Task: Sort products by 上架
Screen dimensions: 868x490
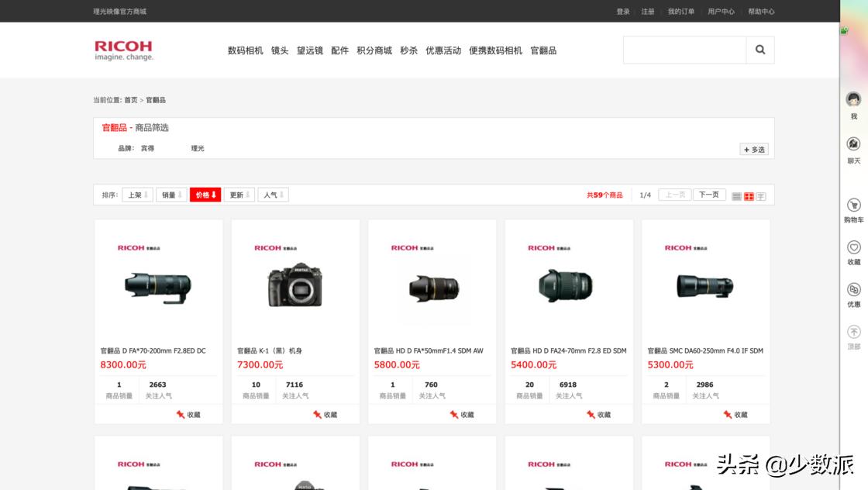Action: (x=137, y=195)
